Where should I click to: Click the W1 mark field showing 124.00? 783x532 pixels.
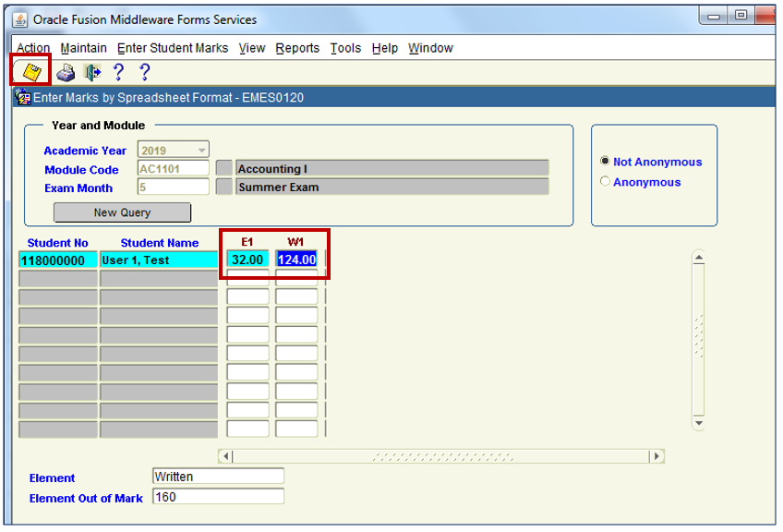pos(296,260)
